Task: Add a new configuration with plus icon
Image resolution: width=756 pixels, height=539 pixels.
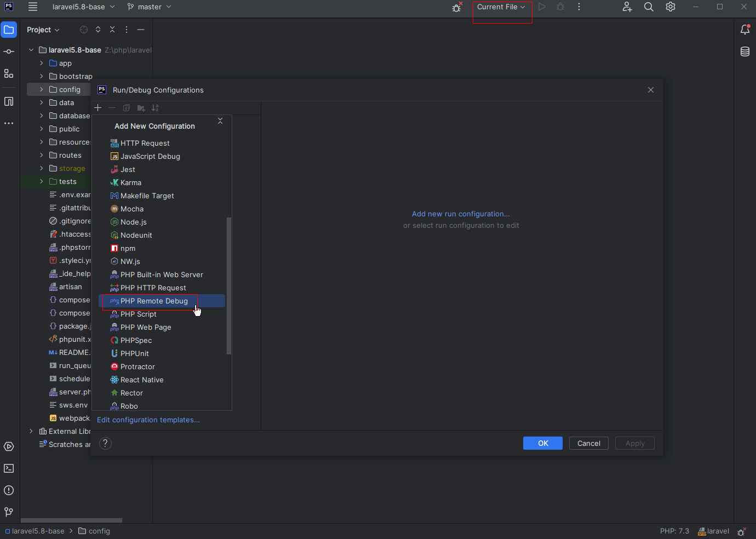Action: point(98,108)
